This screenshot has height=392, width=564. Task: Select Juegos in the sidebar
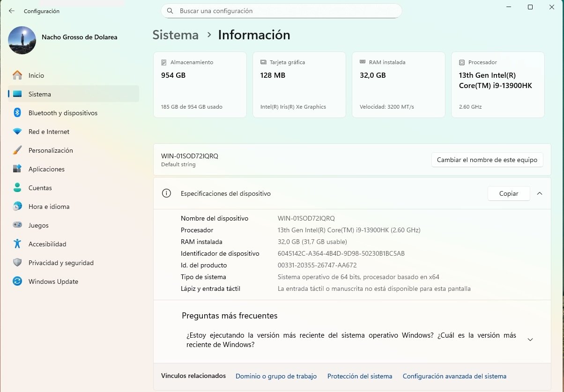pyautogui.click(x=38, y=225)
